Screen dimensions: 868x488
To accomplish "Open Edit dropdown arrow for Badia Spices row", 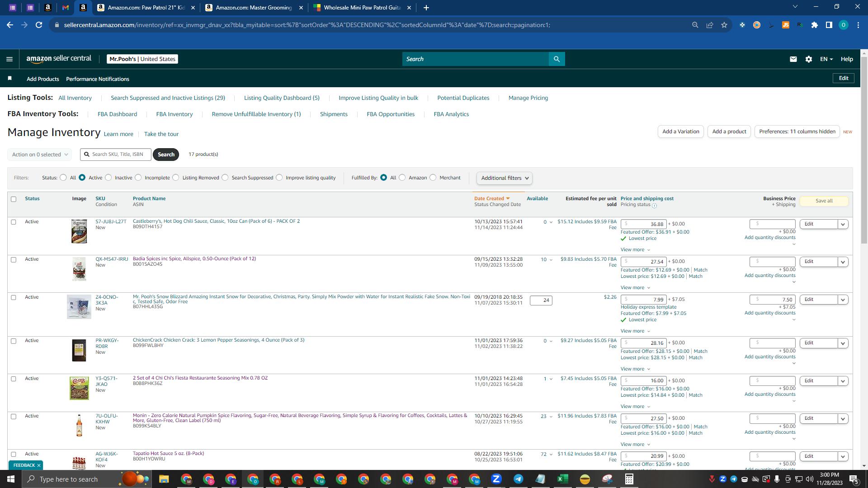I will point(843,262).
